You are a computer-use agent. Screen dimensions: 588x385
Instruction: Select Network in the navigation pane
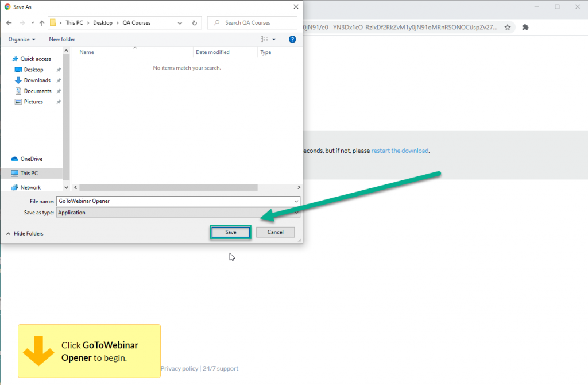point(30,187)
